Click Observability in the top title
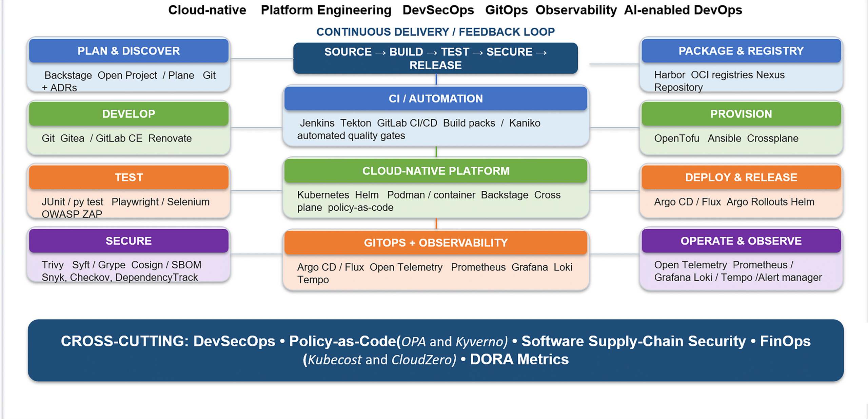The image size is (868, 419). coord(576,10)
